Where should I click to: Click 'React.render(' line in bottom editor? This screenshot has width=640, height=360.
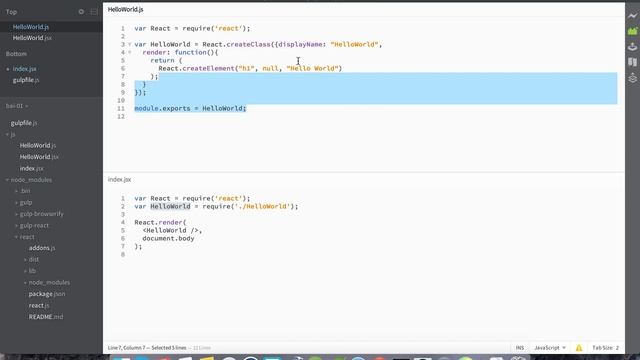point(160,222)
